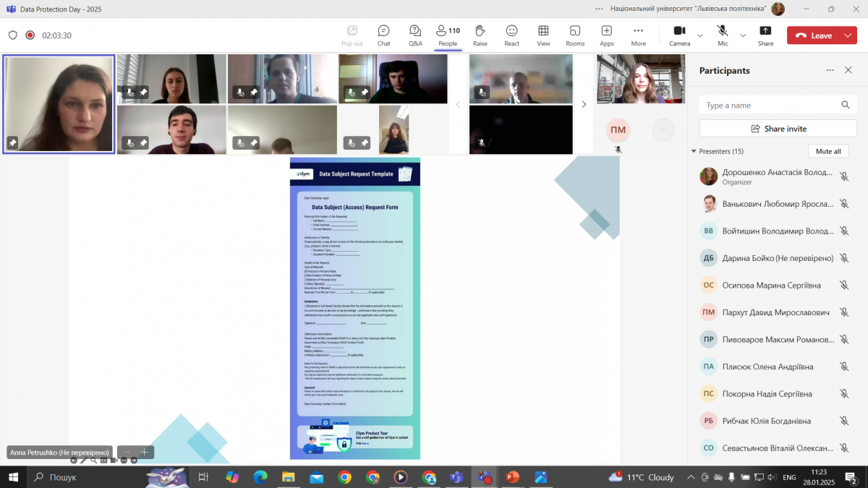Expand camera options dropdown arrow
Screen dimensions: 868x488
coord(700,35)
